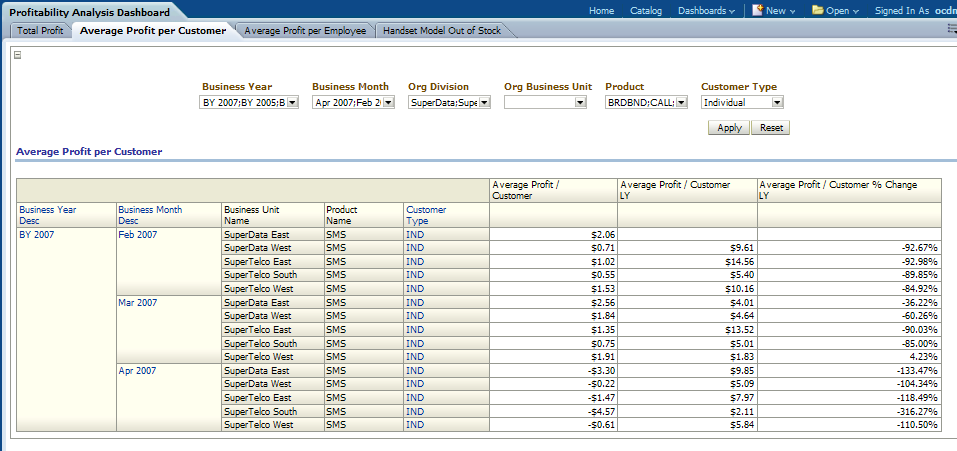Expand the Business Month dropdown
This screenshot has width=957, height=451.
click(388, 102)
